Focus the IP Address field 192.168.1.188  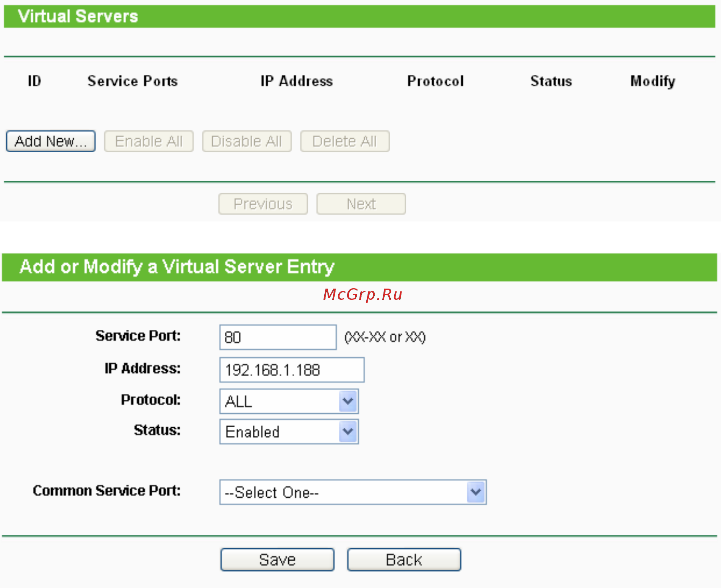[292, 370]
